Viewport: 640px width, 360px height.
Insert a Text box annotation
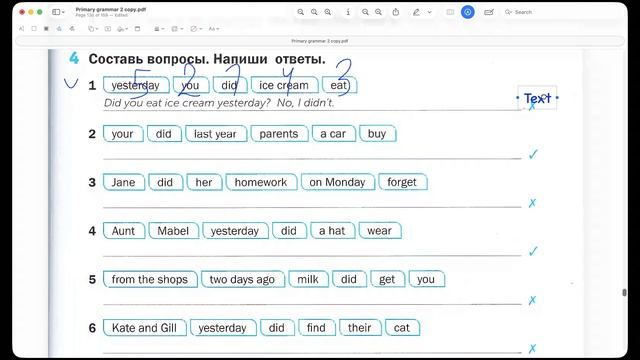pyautogui.click(x=108, y=29)
